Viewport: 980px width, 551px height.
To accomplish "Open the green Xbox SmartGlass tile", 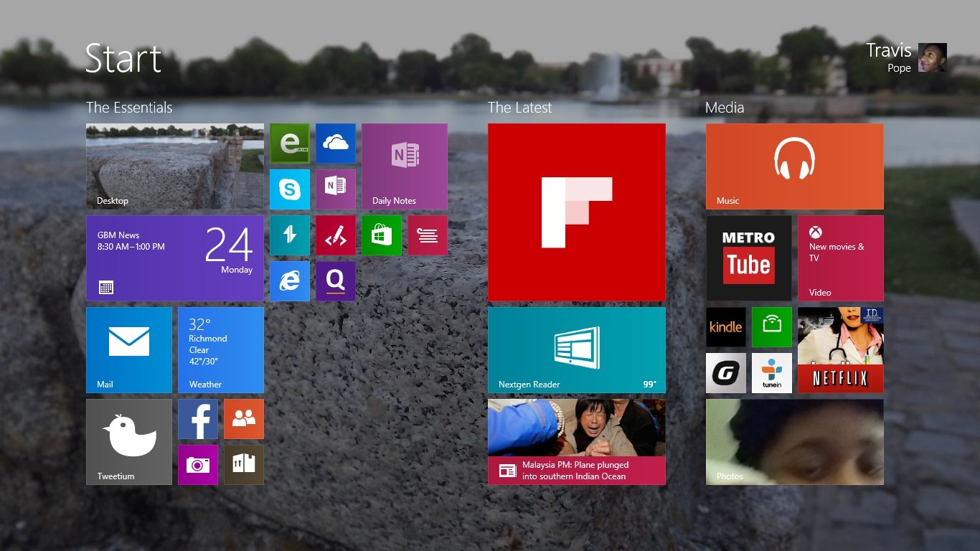I will (772, 327).
